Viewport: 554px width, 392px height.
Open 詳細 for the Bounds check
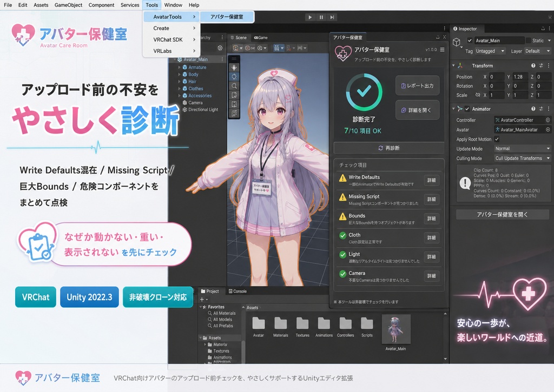point(431,218)
